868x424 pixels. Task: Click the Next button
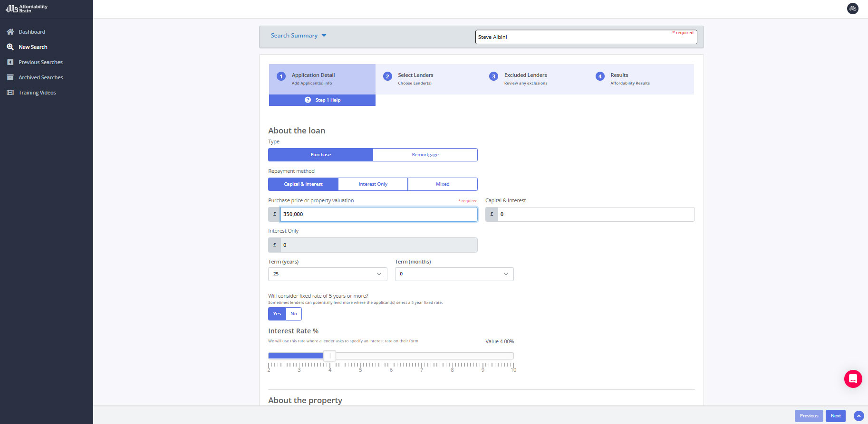point(835,416)
